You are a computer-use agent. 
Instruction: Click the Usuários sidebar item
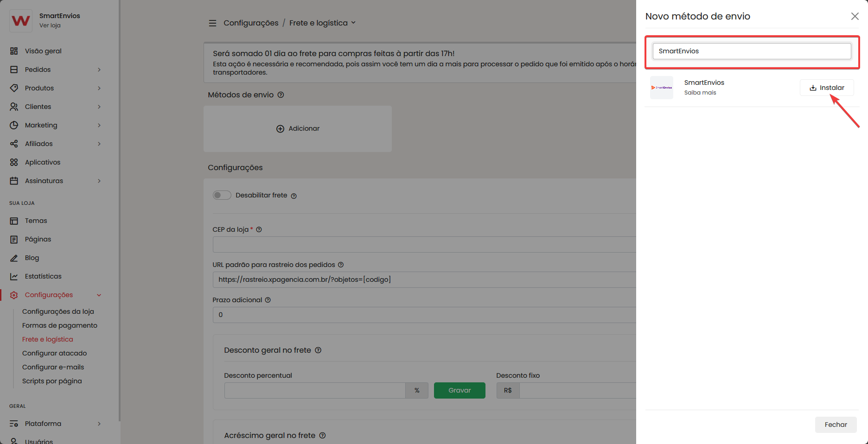39,441
